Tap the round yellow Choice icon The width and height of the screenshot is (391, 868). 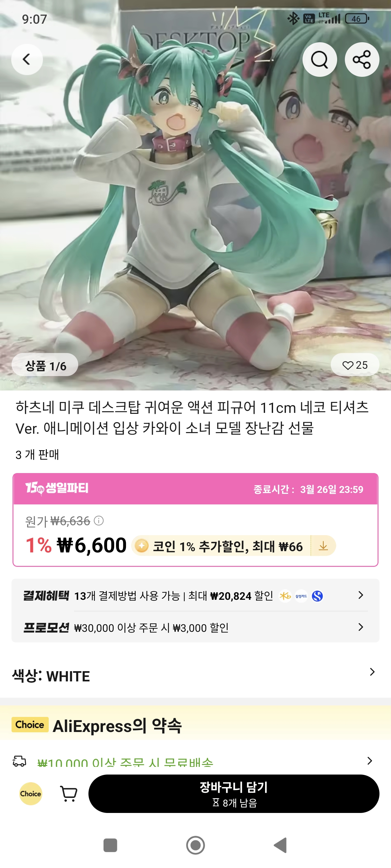point(31,793)
